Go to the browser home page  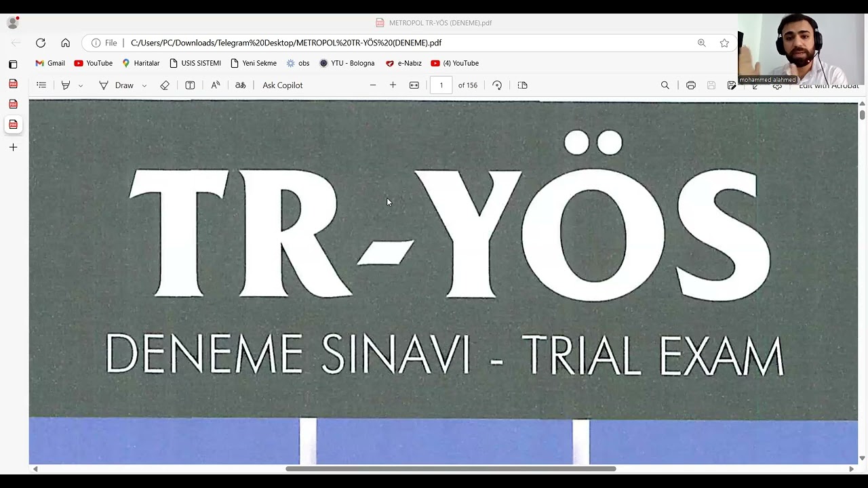65,43
